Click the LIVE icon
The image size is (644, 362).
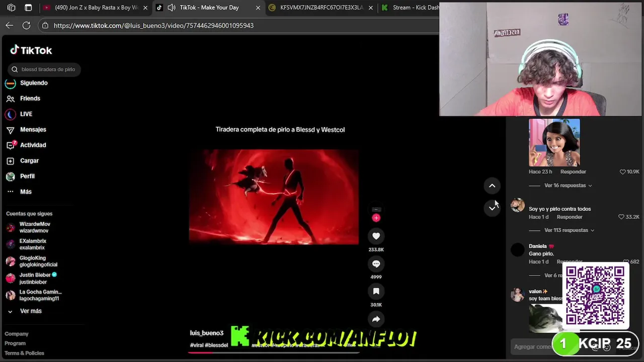10,115
